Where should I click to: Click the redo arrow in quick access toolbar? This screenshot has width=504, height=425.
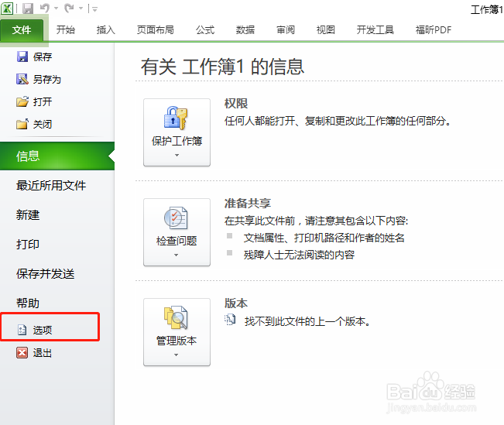[x=69, y=8]
